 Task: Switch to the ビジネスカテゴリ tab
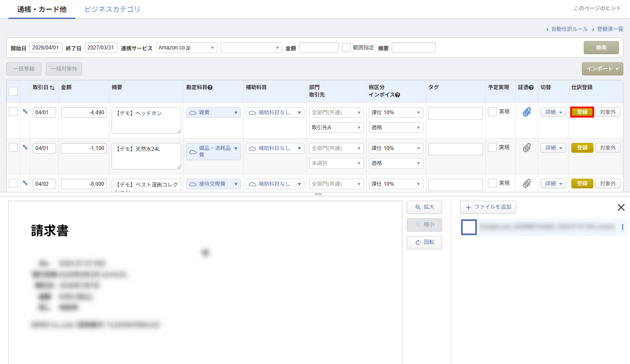pyautogui.click(x=112, y=9)
